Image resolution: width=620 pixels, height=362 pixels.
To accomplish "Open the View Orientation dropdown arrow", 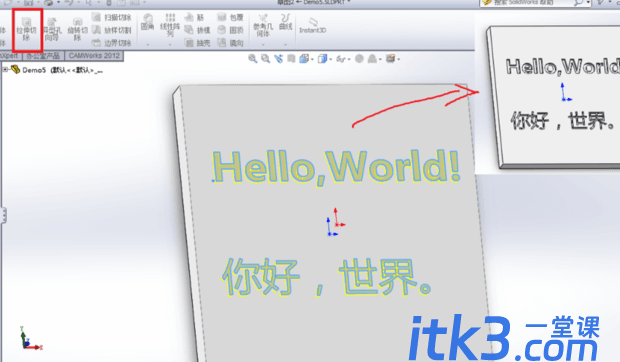I will (x=312, y=60).
